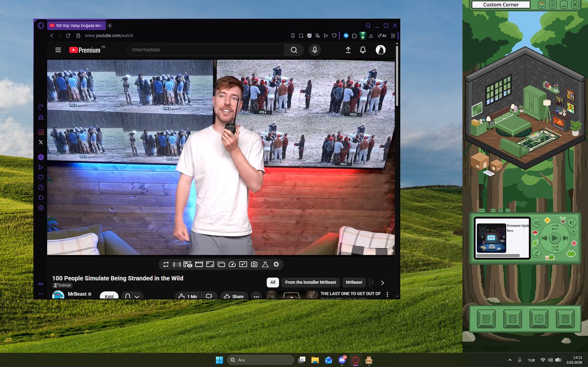Click the Dublajlı dubbed badge

pos(62,285)
